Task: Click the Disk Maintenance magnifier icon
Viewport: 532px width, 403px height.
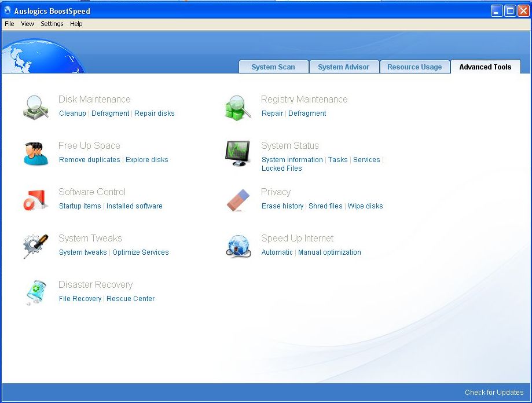Action: [36, 107]
